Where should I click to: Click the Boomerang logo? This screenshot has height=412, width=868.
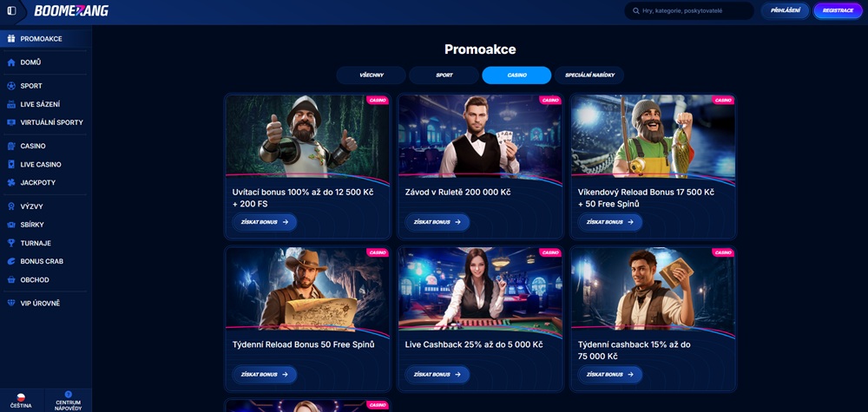pyautogui.click(x=71, y=11)
